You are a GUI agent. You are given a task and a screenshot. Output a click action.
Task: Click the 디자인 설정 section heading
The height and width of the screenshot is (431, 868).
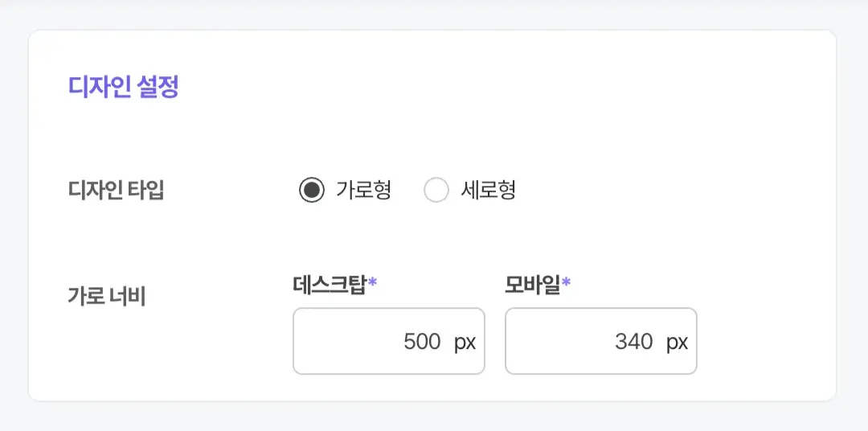[x=123, y=88]
